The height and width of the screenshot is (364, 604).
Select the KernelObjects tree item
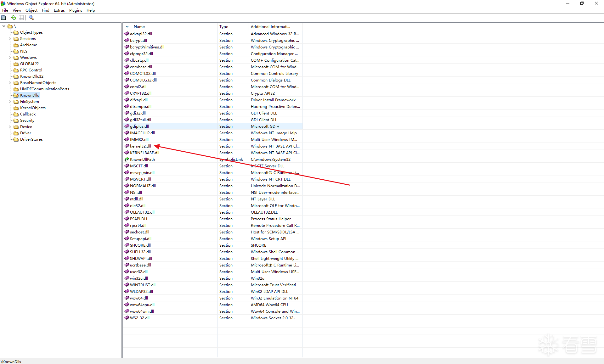(x=33, y=108)
